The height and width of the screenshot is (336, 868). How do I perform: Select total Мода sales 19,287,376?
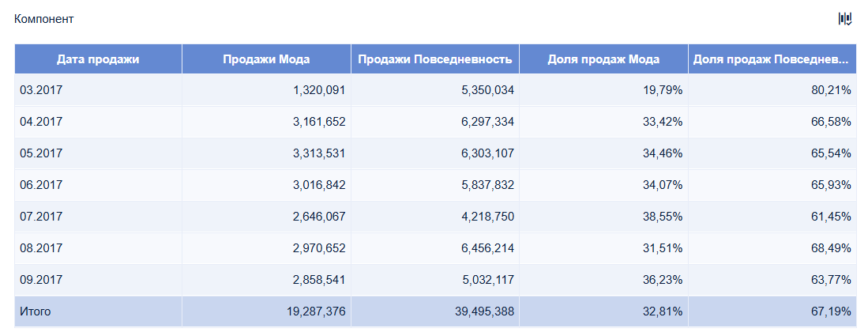(266, 311)
